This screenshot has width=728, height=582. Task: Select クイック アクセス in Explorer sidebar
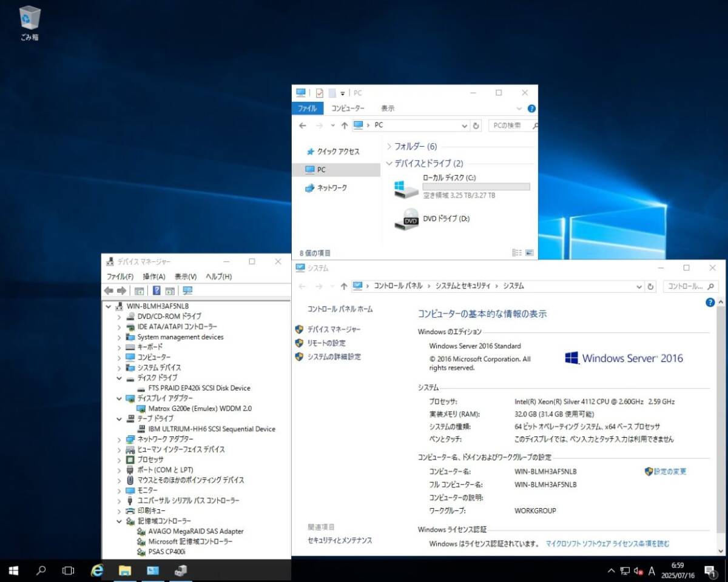coord(337,152)
